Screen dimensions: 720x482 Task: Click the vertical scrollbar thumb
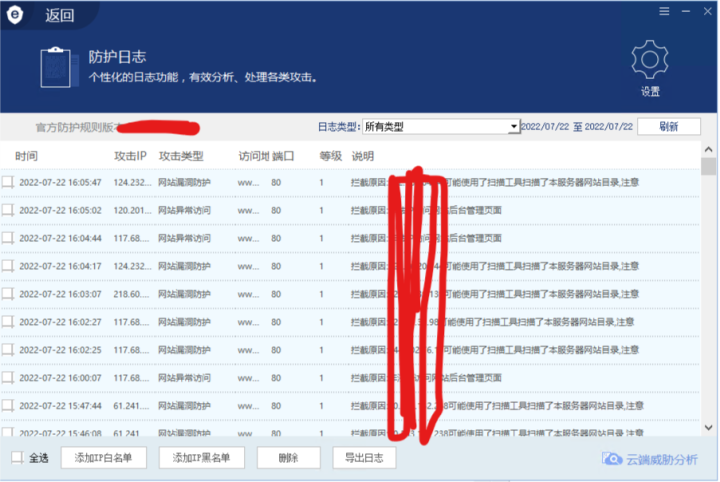pos(709,166)
